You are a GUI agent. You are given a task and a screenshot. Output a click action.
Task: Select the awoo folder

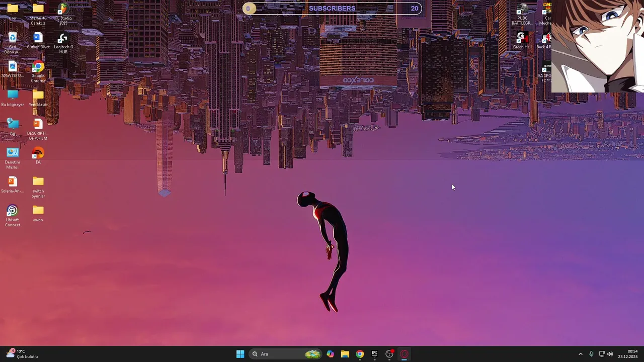[x=38, y=214]
